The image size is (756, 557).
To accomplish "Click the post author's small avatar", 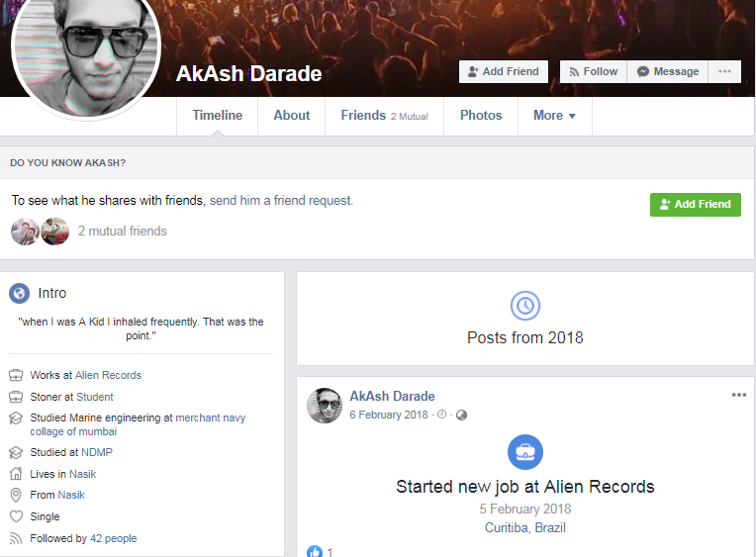I will (325, 405).
